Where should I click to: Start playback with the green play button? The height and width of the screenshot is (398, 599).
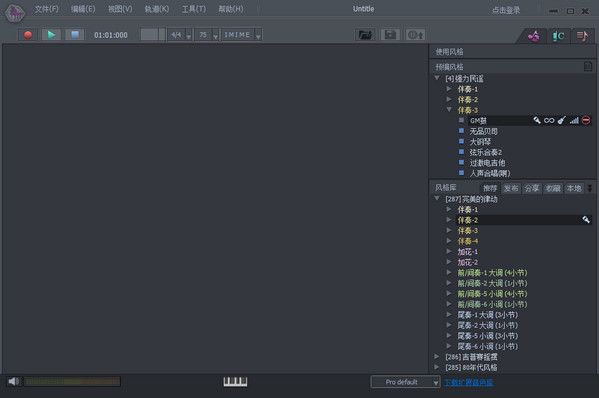(51, 35)
